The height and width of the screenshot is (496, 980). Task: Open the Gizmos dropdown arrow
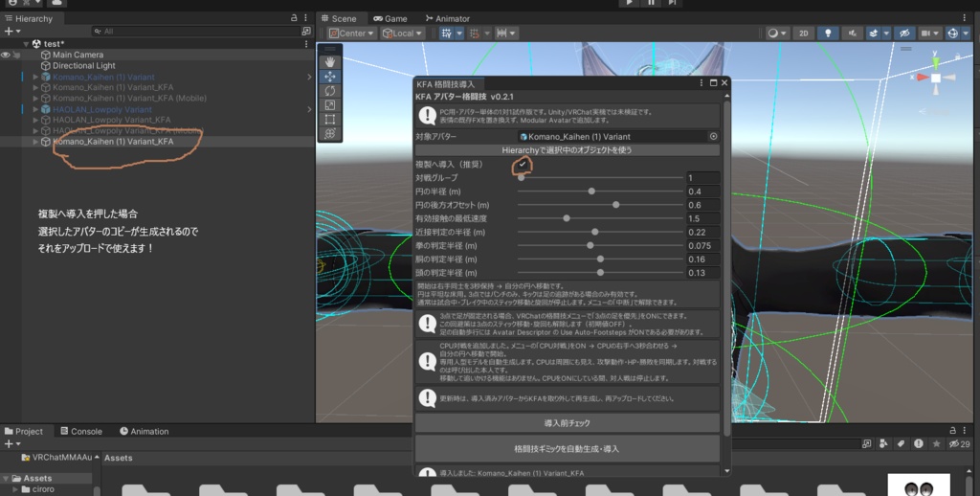click(966, 34)
